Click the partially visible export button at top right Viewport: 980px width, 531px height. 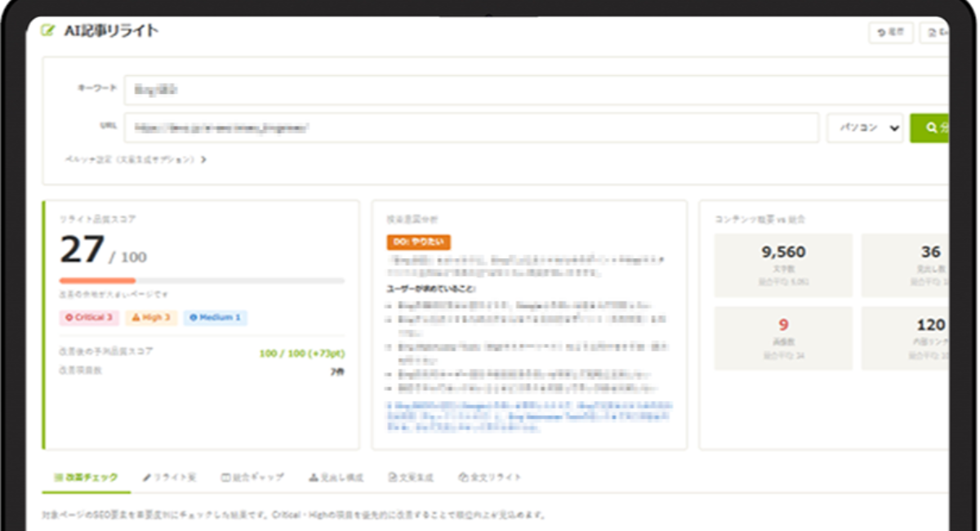tap(935, 33)
